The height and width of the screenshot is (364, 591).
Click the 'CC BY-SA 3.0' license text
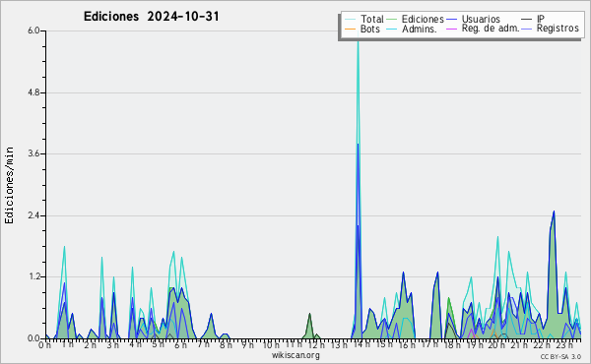[x=560, y=357]
